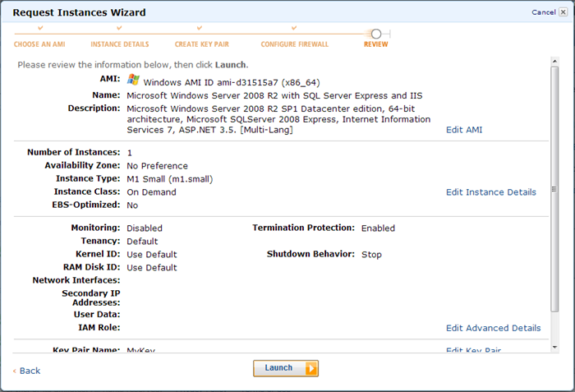Click the scrollbar up arrow

tap(554, 62)
